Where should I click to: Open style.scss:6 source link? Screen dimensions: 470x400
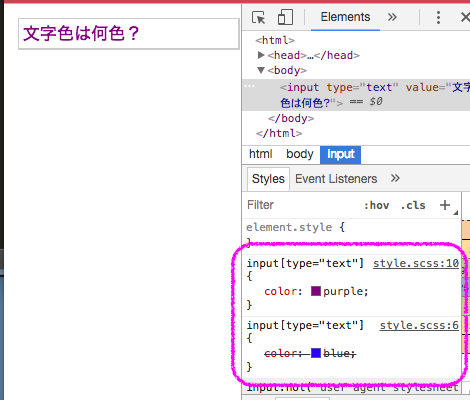pos(419,325)
